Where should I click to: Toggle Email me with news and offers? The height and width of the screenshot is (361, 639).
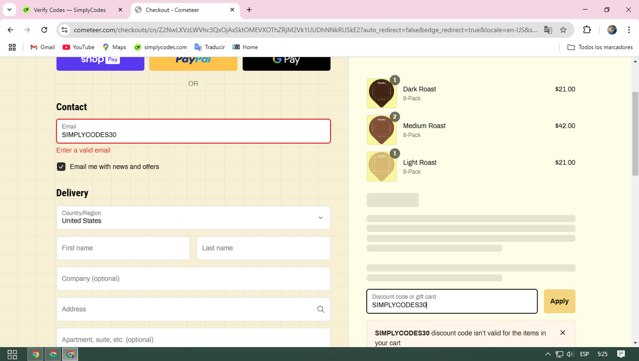61,167
